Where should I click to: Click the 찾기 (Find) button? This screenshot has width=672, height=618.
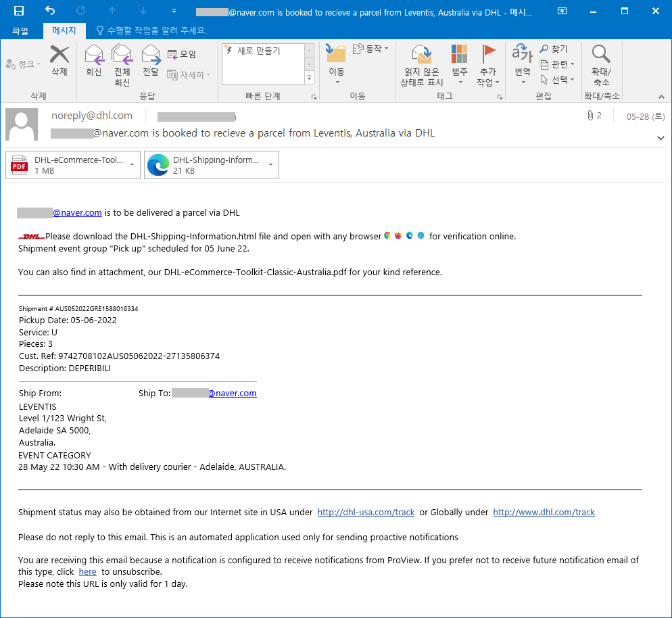(x=554, y=49)
